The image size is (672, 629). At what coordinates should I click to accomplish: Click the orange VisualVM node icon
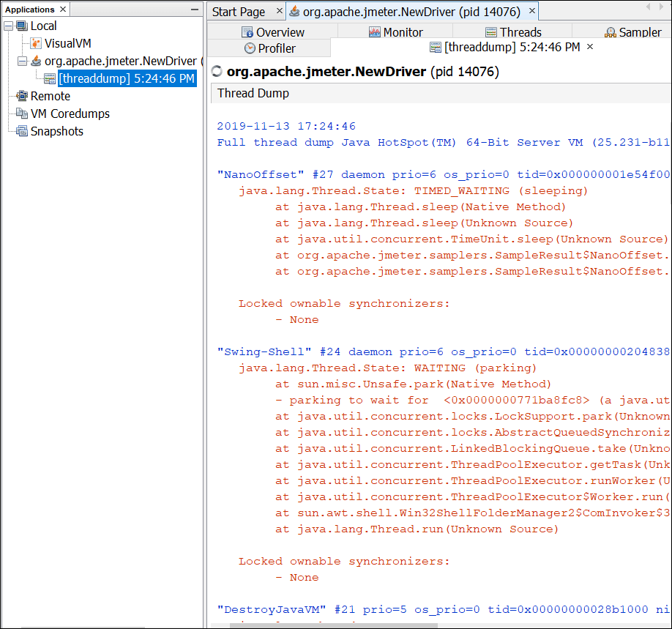point(35,43)
